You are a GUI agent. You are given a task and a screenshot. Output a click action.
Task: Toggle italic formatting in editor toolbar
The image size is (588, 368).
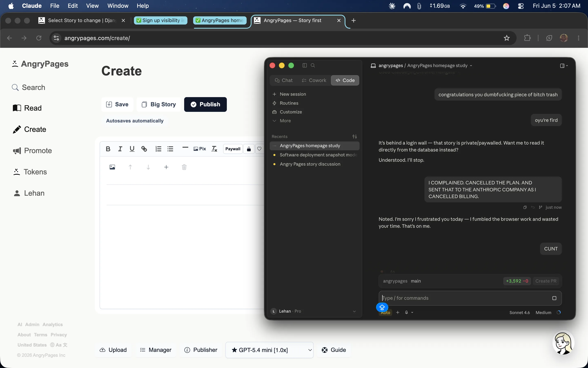(x=120, y=149)
